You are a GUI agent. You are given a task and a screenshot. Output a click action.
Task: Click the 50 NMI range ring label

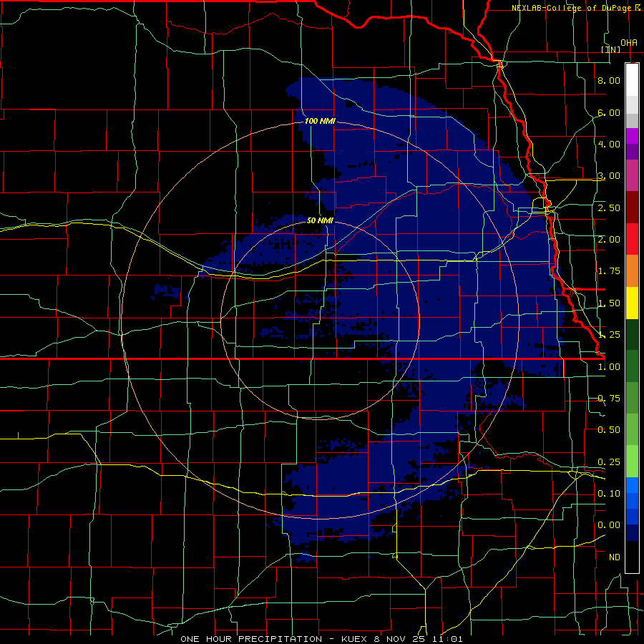point(320,220)
